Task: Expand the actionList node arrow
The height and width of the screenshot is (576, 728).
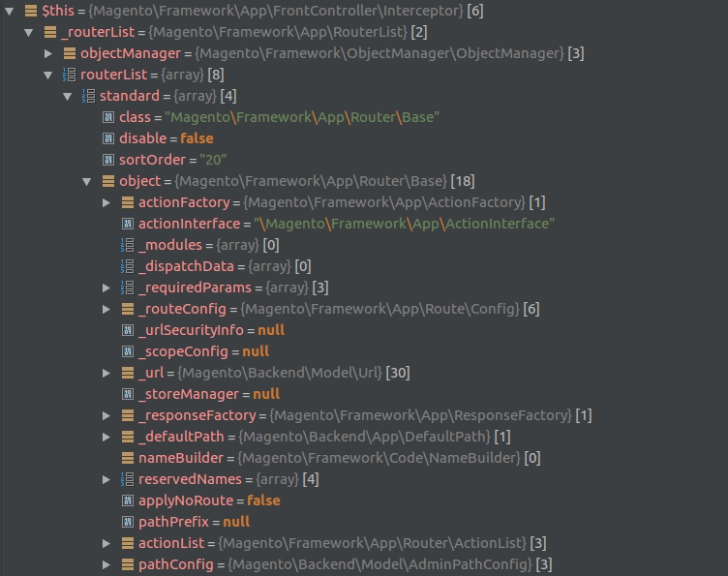Action: 106,543
